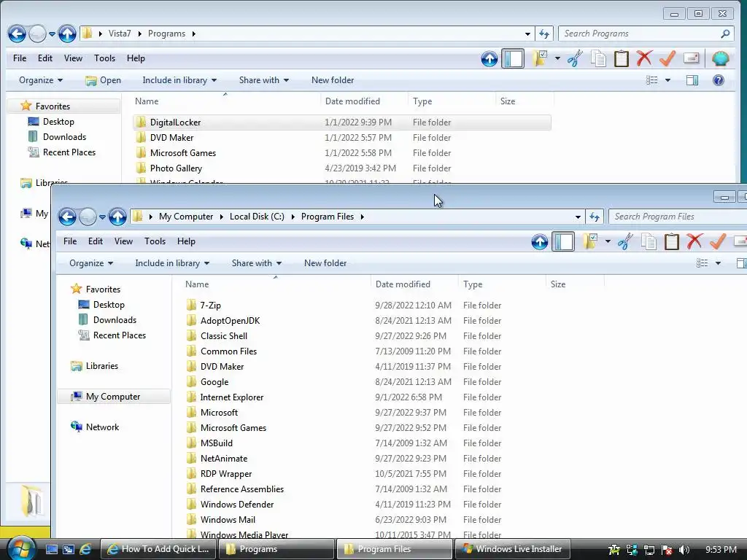Screen dimensions: 747x560
Task: Toggle navigation pane icon in Programs window toolbar
Action: (513, 58)
